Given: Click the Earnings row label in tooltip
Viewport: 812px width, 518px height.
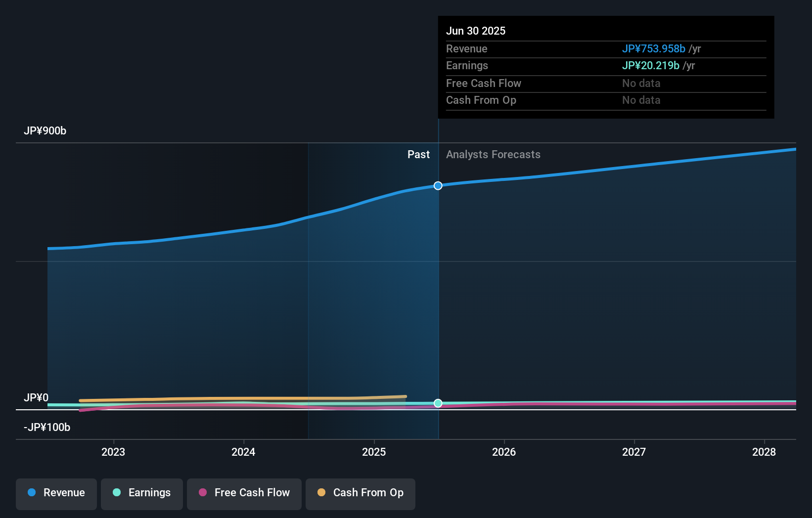Looking at the screenshot, I should pos(467,66).
